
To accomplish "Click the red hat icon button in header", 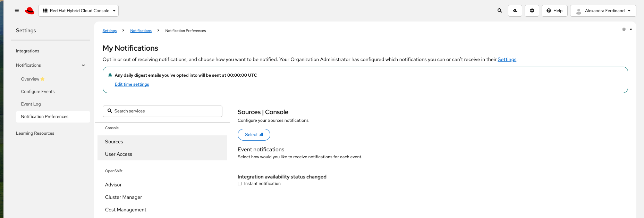I will coord(515,11).
